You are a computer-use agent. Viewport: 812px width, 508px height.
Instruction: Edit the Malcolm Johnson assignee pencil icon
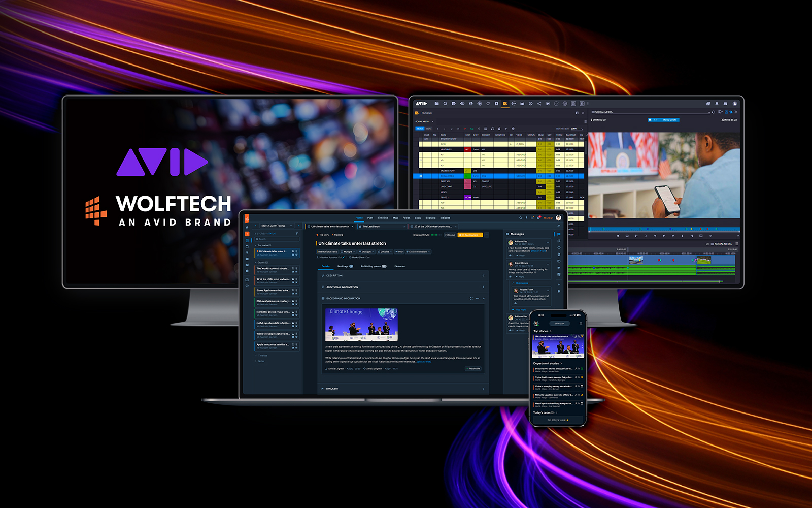pos(343,257)
